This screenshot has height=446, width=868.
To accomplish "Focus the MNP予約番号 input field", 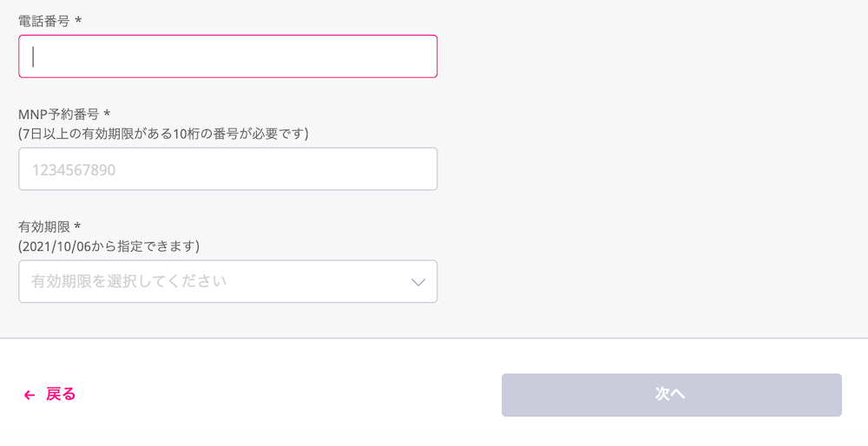I will pos(227,169).
